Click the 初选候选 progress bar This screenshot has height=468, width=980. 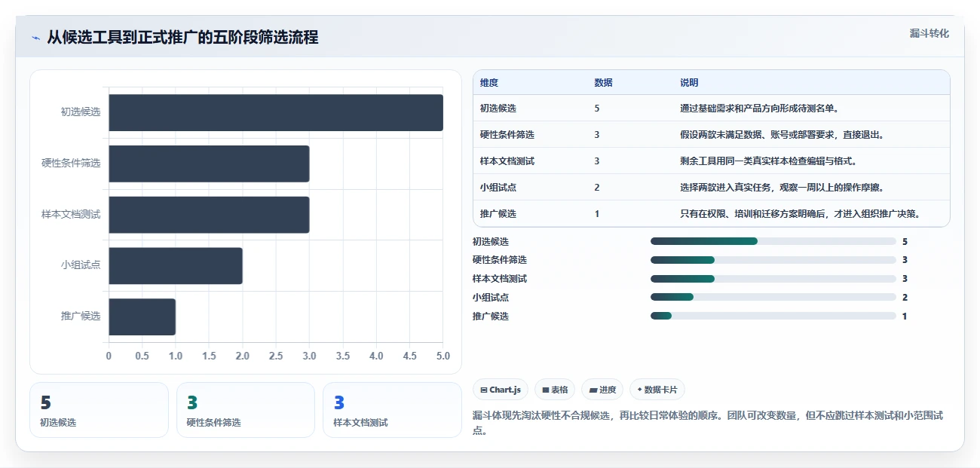pos(773,241)
